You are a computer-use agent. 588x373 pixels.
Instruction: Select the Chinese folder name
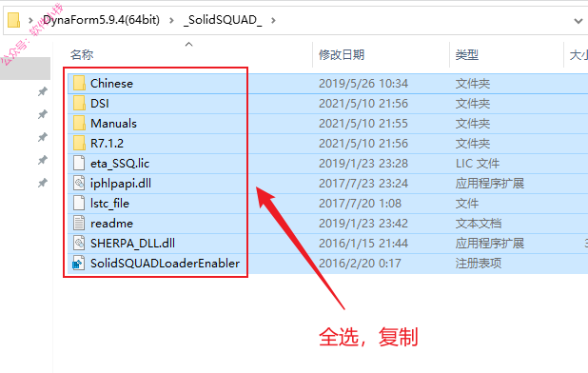pyautogui.click(x=111, y=83)
